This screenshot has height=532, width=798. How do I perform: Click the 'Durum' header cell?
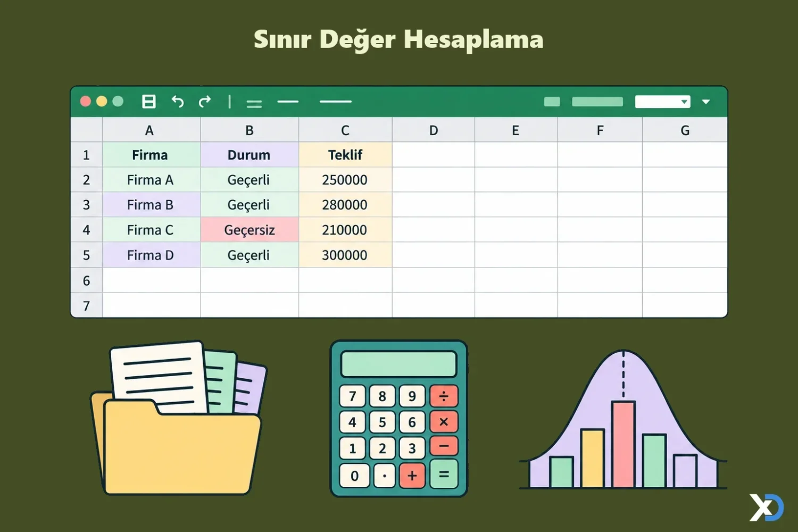[x=250, y=155]
